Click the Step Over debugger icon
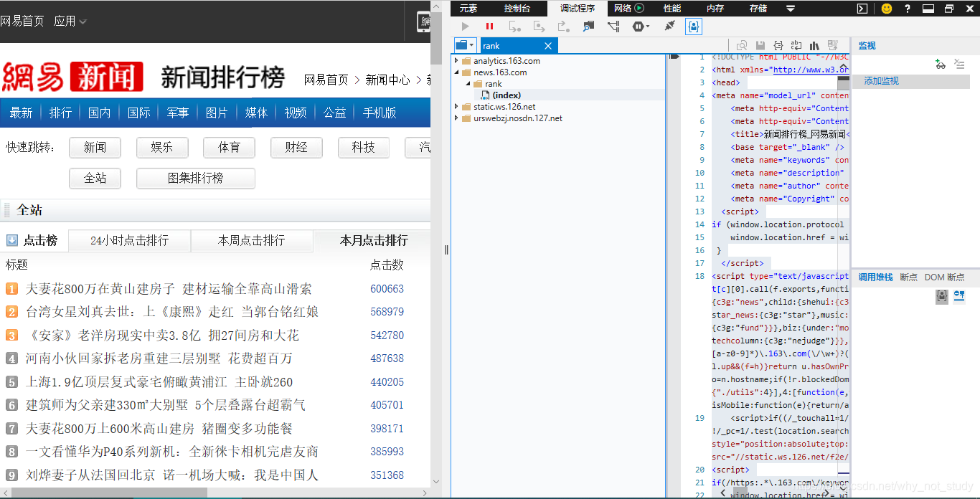Screen dimensions: 980x499 coord(540,27)
